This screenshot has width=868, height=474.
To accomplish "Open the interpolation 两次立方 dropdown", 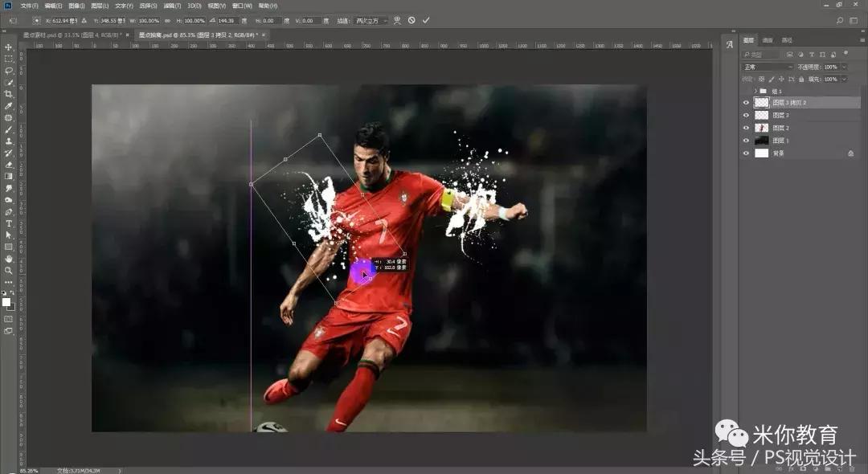I will coord(371,20).
